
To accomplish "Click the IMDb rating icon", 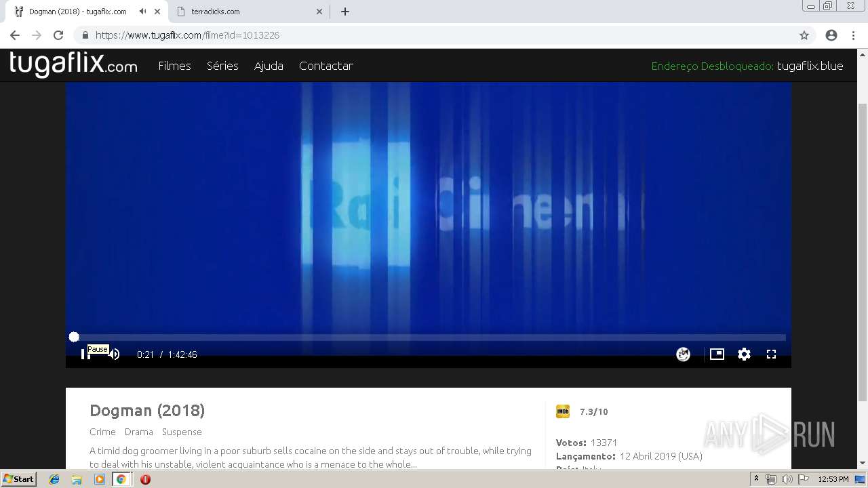I will coord(563,411).
